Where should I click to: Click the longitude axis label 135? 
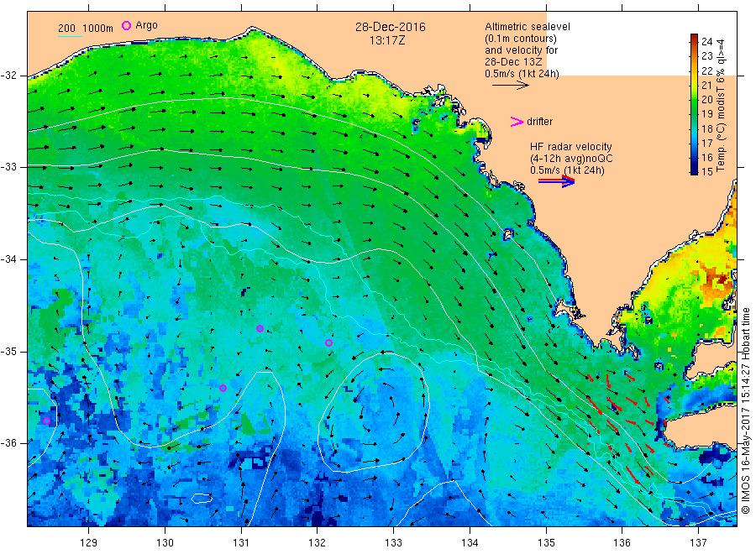546,543
